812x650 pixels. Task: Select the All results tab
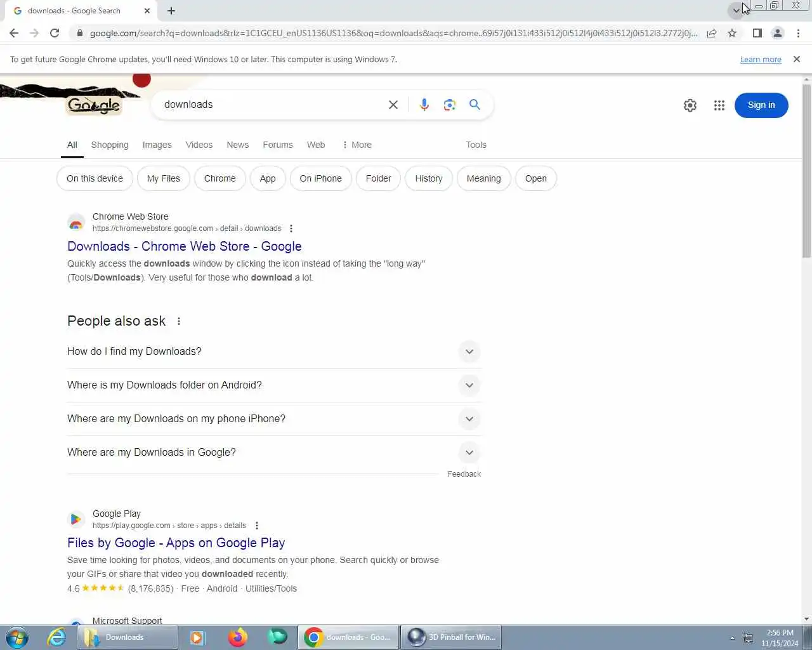coord(72,145)
